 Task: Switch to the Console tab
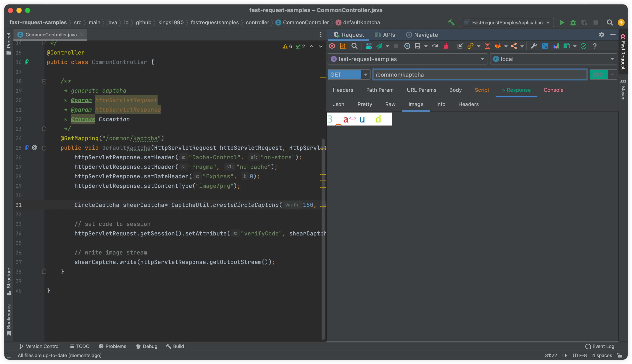[x=553, y=90]
